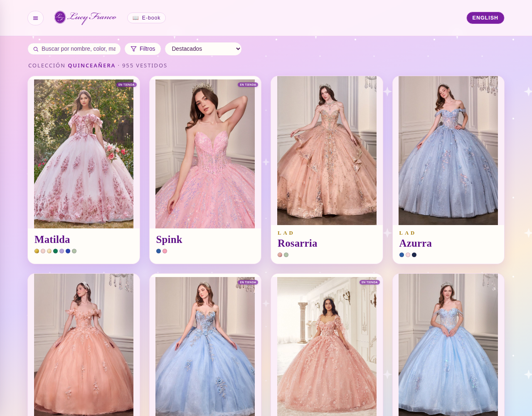This screenshot has height=416, width=532.
Task: Select Matilda's sage green color swatch
Action: tap(74, 251)
